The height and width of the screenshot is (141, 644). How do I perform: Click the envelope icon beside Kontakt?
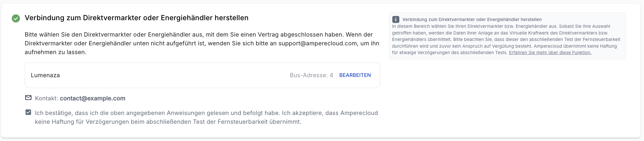pyautogui.click(x=28, y=98)
